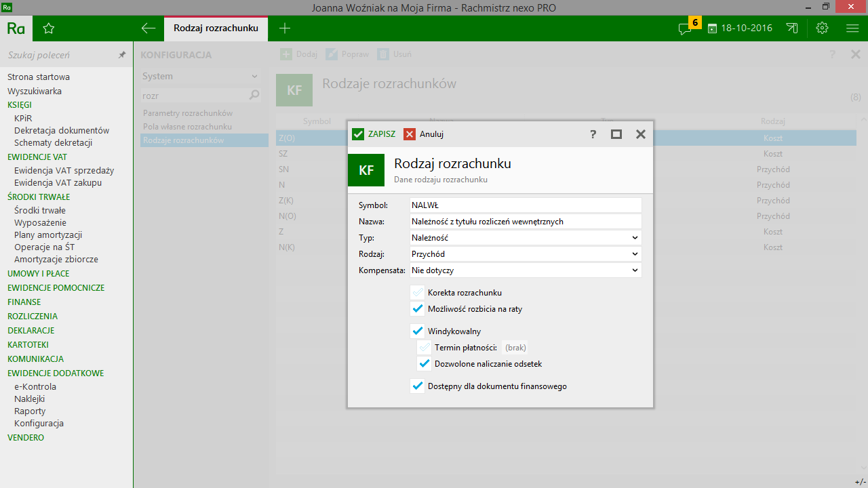Toggle Możliwość rozbicia na raty checkbox
868x488 pixels.
pyautogui.click(x=418, y=309)
